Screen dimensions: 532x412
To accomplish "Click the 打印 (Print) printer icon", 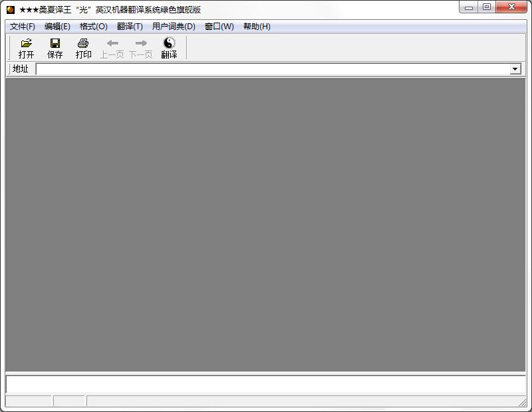I will (x=83, y=43).
